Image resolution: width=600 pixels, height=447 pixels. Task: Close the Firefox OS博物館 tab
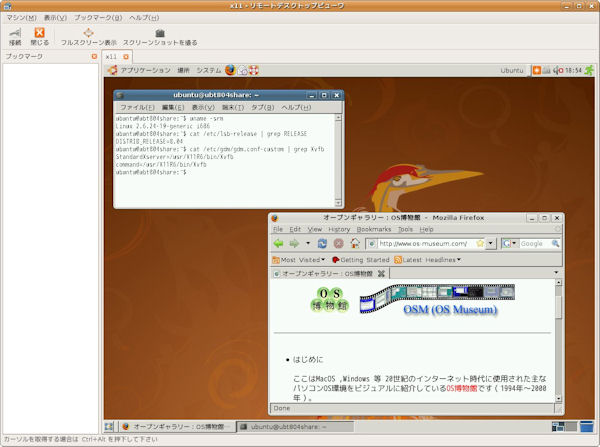[381, 274]
